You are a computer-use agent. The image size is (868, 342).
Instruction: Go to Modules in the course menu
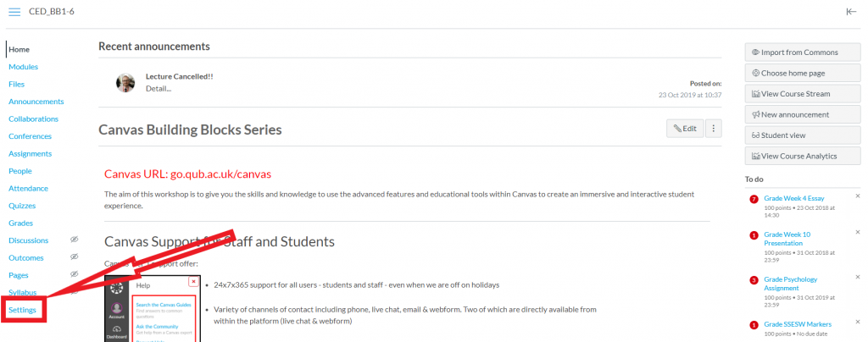pyautogui.click(x=23, y=67)
